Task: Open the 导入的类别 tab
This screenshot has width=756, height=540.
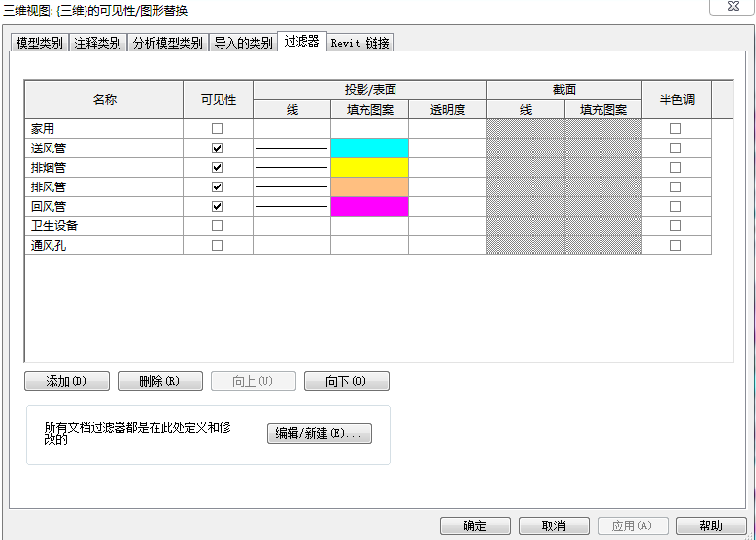Action: (243, 43)
